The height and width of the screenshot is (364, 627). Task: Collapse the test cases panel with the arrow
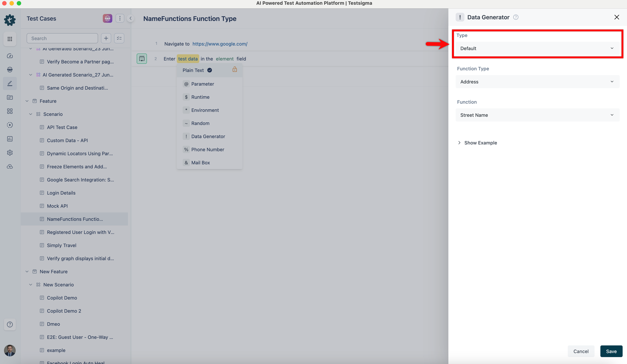tap(130, 18)
